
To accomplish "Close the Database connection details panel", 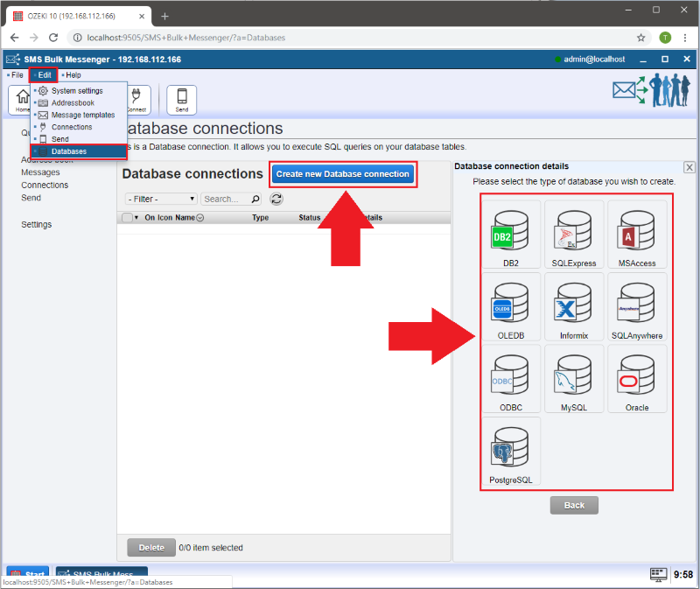I will click(689, 167).
